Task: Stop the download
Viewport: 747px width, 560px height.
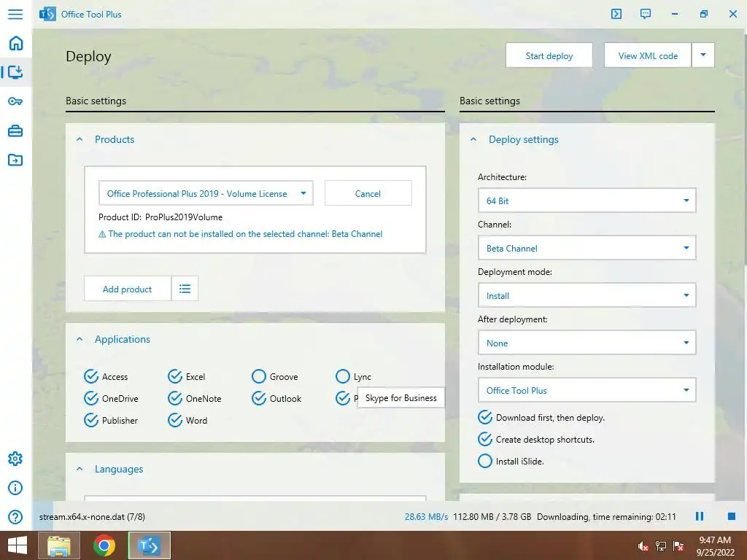Action: (x=732, y=517)
